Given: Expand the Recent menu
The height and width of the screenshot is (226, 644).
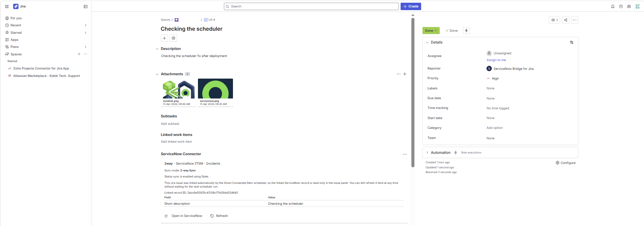Looking at the screenshot, I should pos(86,25).
